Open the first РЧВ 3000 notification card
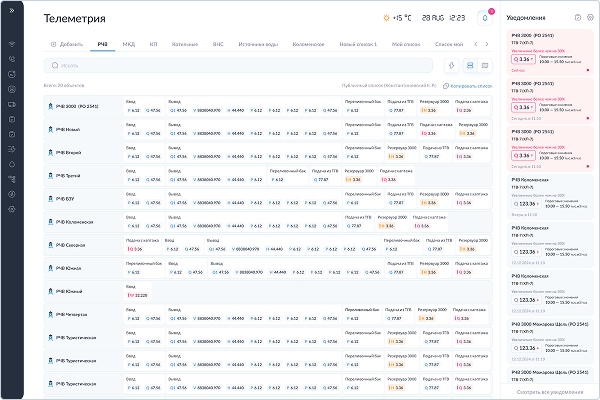Viewport: 600px width, 400px height. coord(550,52)
